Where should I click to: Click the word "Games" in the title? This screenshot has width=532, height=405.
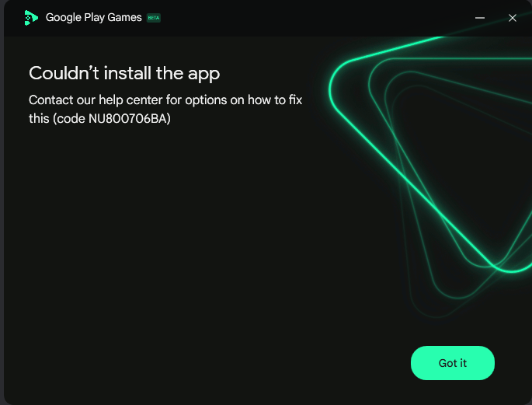point(124,17)
